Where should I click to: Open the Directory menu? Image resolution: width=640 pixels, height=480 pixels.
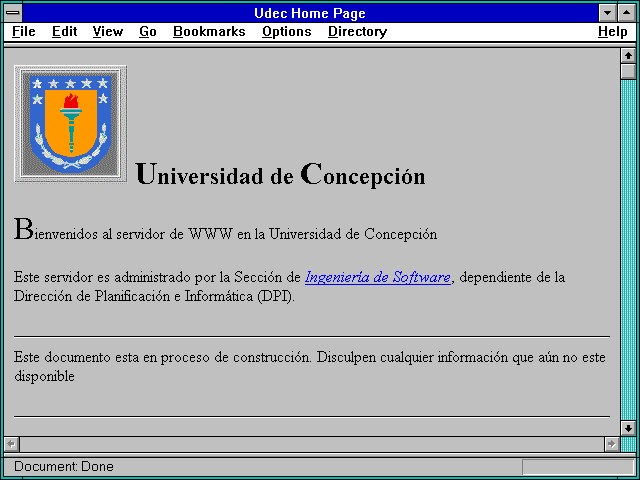point(358,32)
